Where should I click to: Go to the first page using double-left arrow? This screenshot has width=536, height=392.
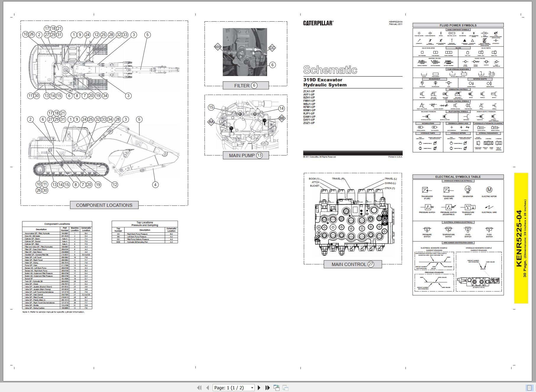click(199, 388)
